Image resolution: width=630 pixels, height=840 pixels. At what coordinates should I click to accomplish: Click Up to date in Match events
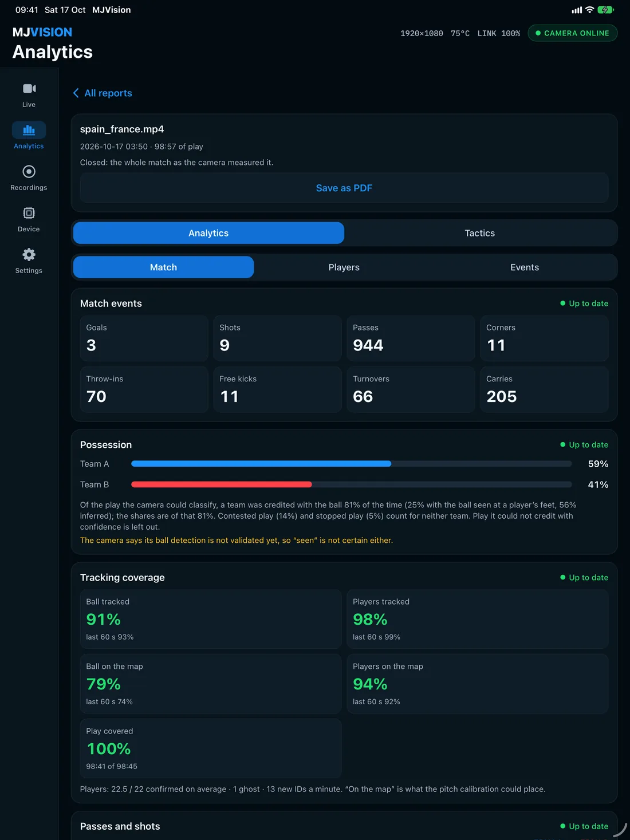(x=584, y=303)
